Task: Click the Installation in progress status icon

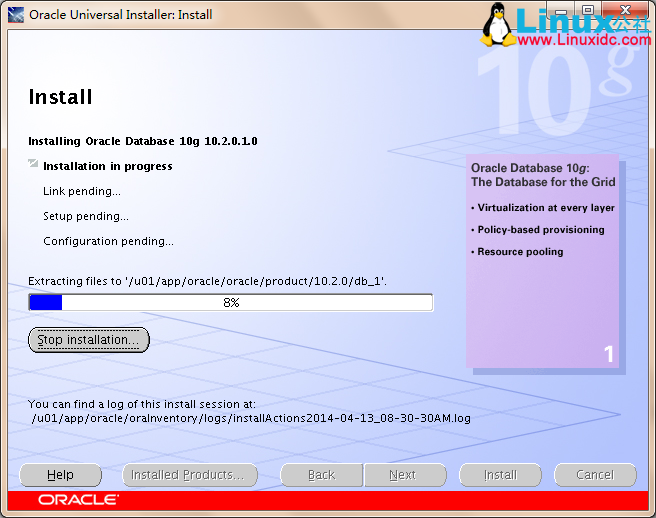Action: [x=33, y=163]
